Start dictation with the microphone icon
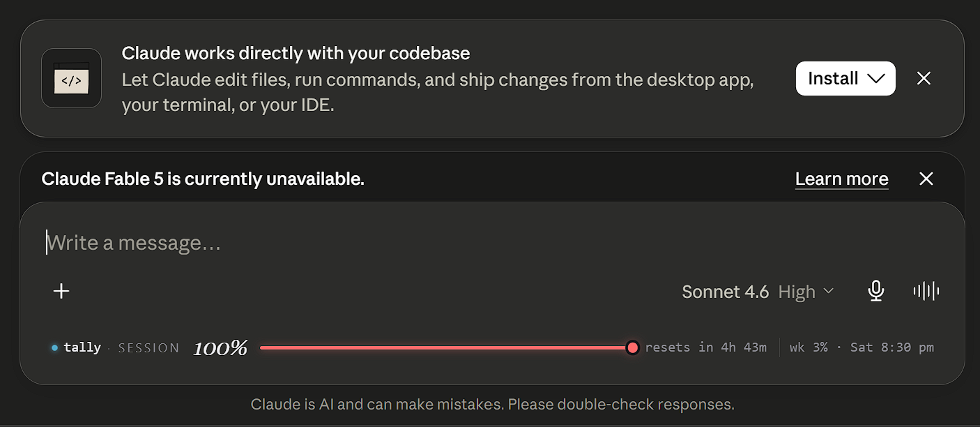Screen dimensions: 980x427 click(x=876, y=291)
